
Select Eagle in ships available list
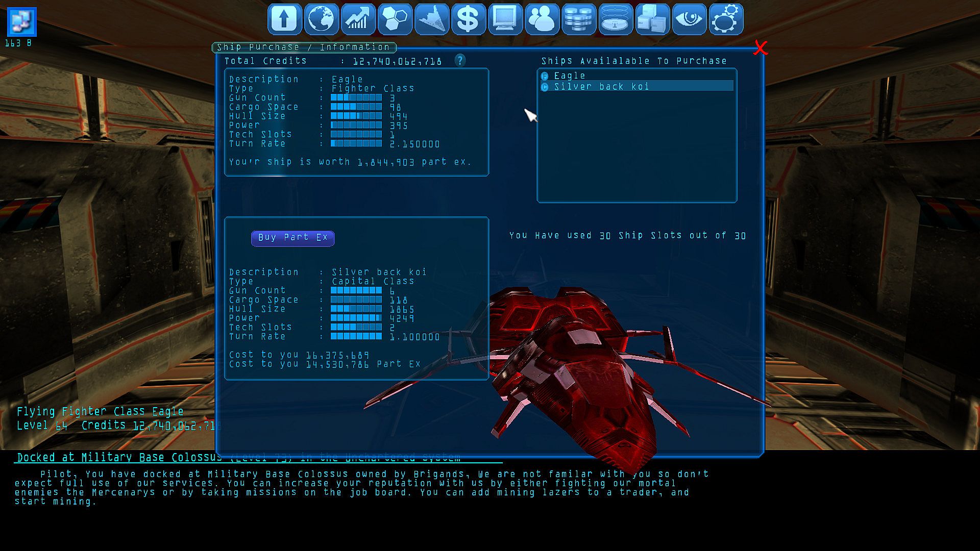click(x=570, y=76)
